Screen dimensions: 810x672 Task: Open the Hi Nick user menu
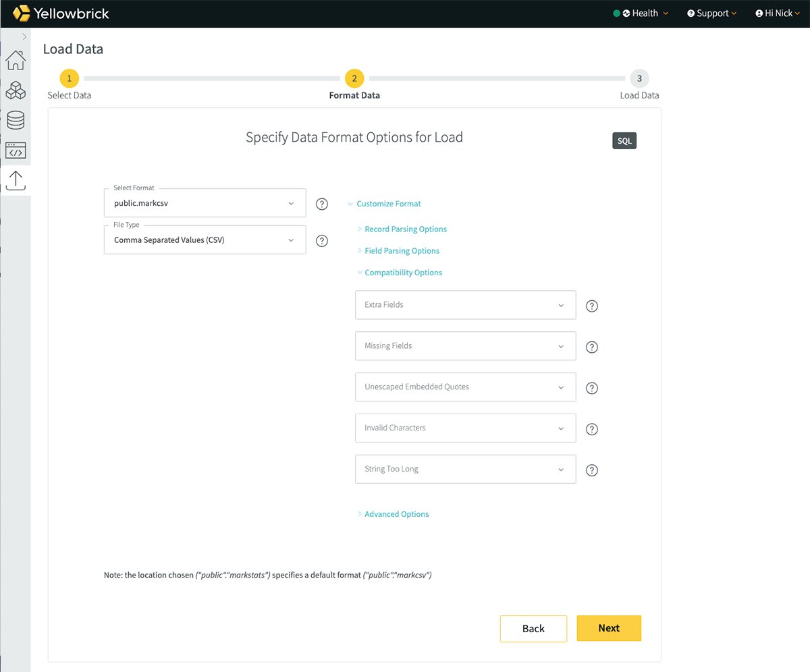point(778,13)
